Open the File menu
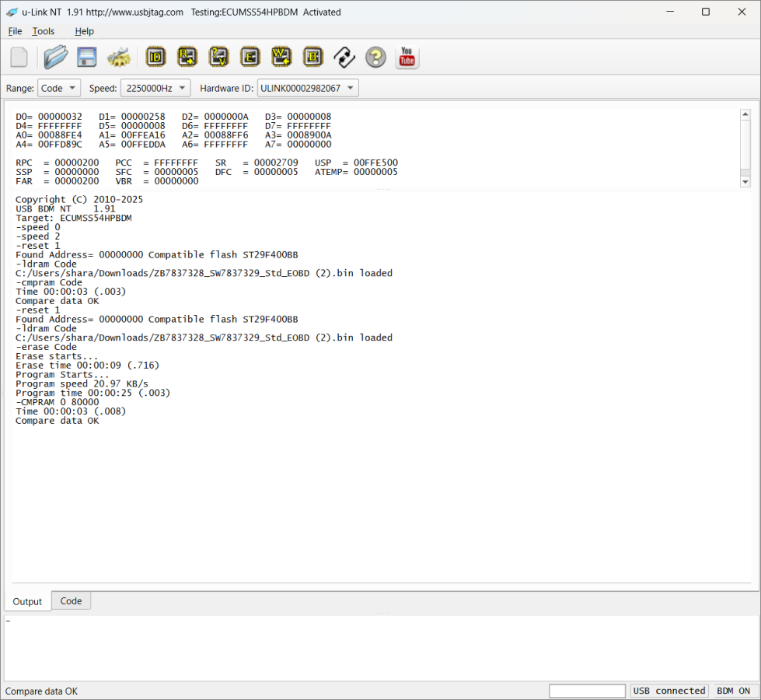 point(15,31)
